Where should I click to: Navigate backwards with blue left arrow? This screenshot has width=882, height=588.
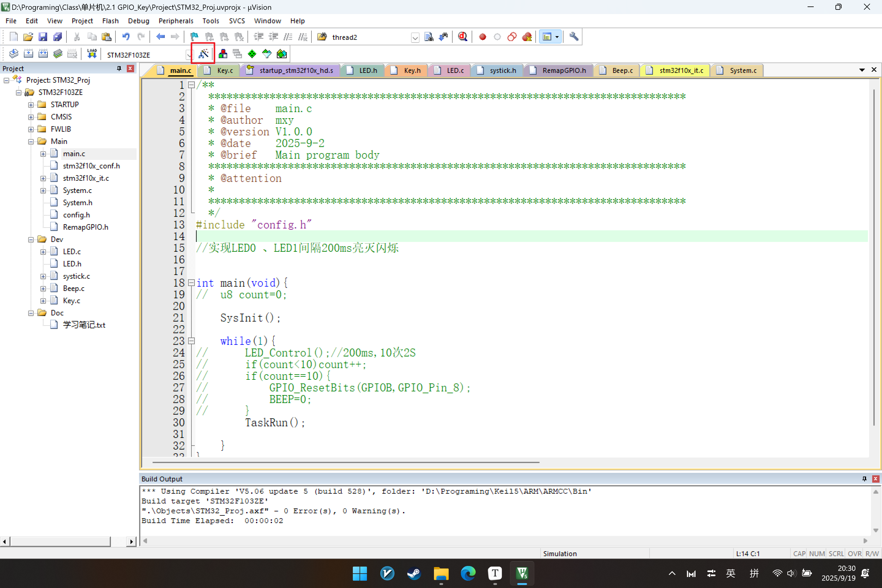[160, 37]
